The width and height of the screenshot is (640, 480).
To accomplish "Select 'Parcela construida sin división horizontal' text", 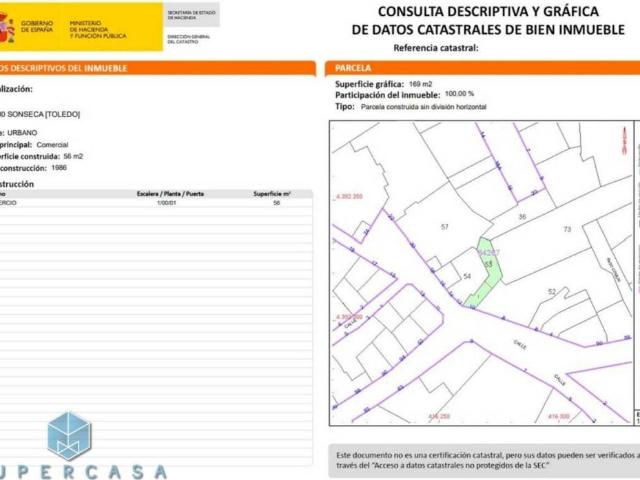I will coord(423,107).
